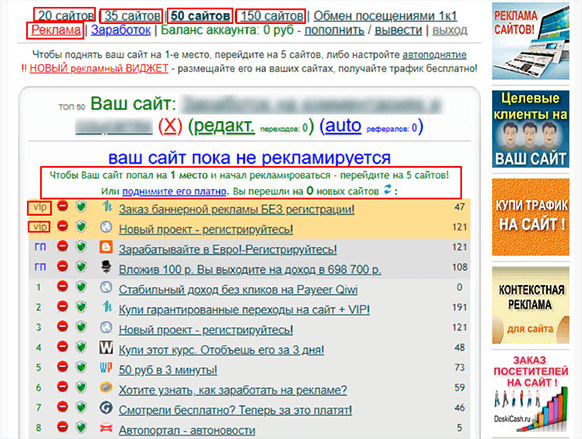Click the red block icon for 'Заказ баннерной рекламы БЕЗ регистрации!'

pyautogui.click(x=63, y=206)
